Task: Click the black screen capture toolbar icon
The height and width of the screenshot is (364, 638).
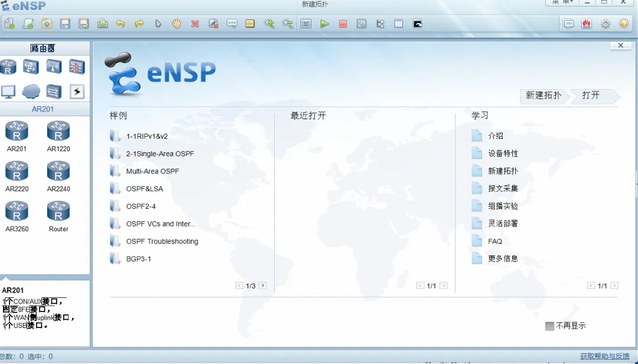Action: coord(418,24)
